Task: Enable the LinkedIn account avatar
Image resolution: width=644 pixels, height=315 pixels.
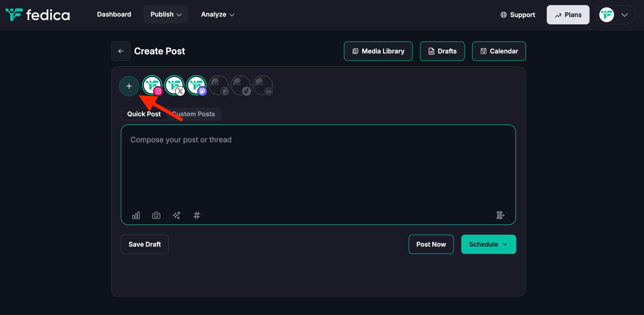Action: pyautogui.click(x=263, y=85)
